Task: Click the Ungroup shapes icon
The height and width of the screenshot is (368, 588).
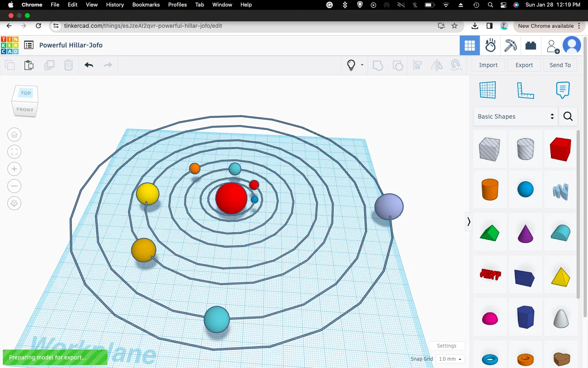Action: coord(398,65)
